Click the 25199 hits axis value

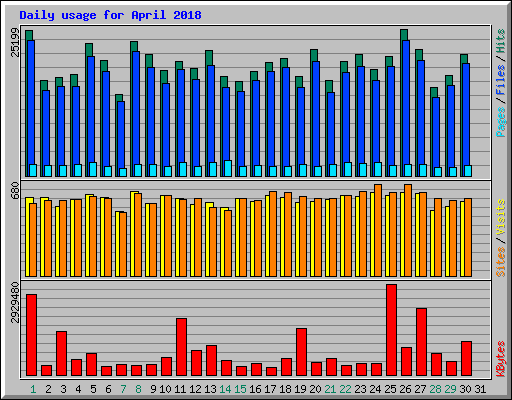pyautogui.click(x=15, y=42)
